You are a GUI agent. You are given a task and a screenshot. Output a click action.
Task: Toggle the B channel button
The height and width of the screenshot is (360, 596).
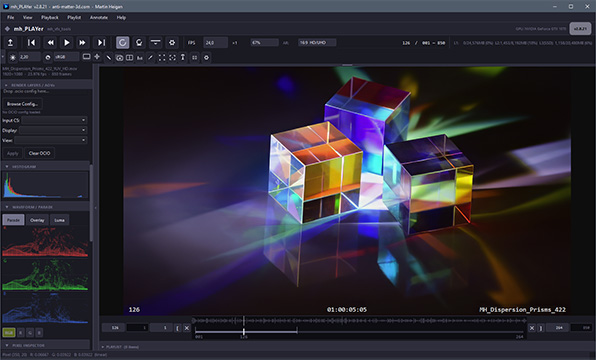coord(39,333)
